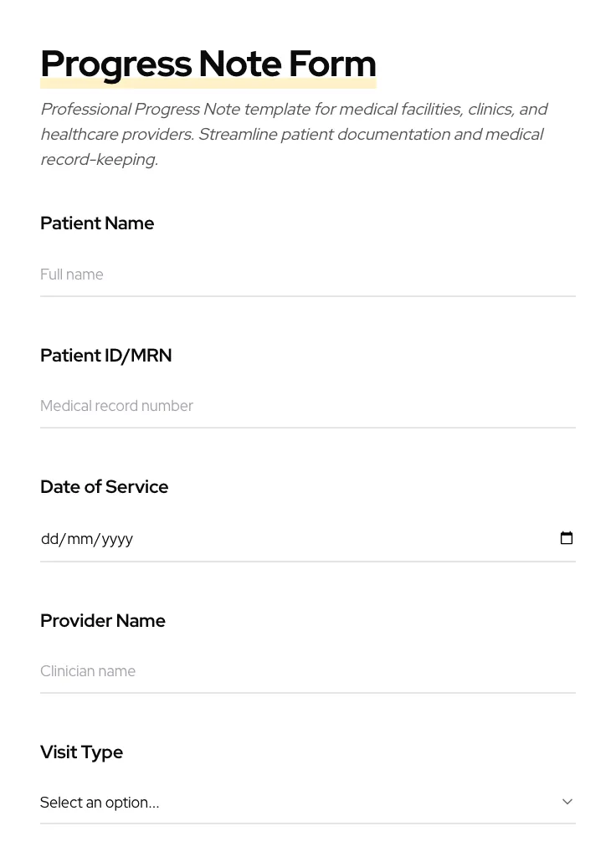
Task: Select the 'mm' month segment of the date
Action: tap(80, 539)
